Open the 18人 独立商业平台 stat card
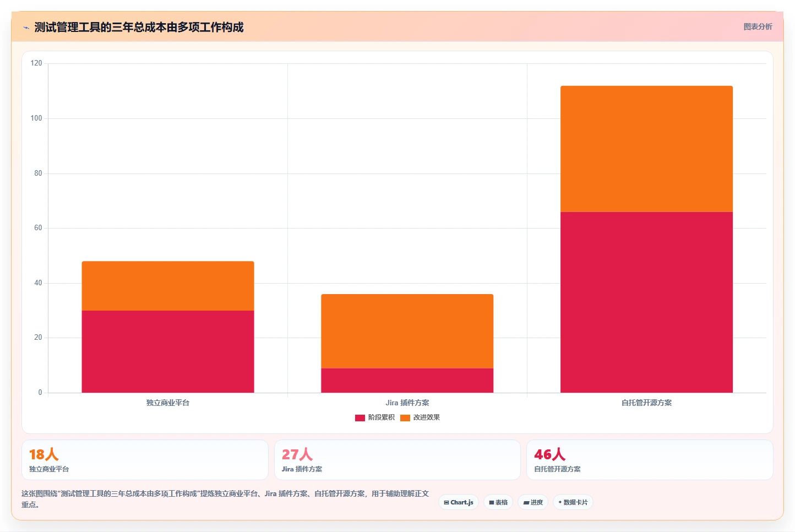 (145, 460)
